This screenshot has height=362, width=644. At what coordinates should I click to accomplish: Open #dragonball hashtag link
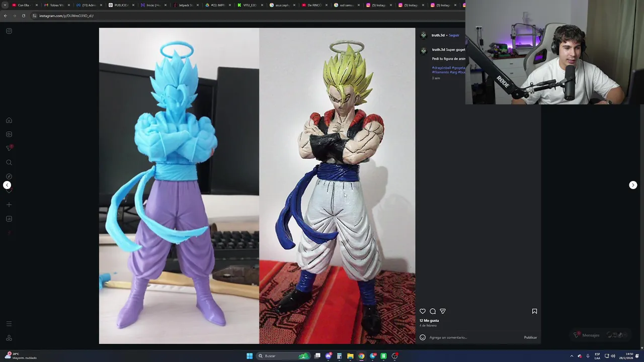441,68
